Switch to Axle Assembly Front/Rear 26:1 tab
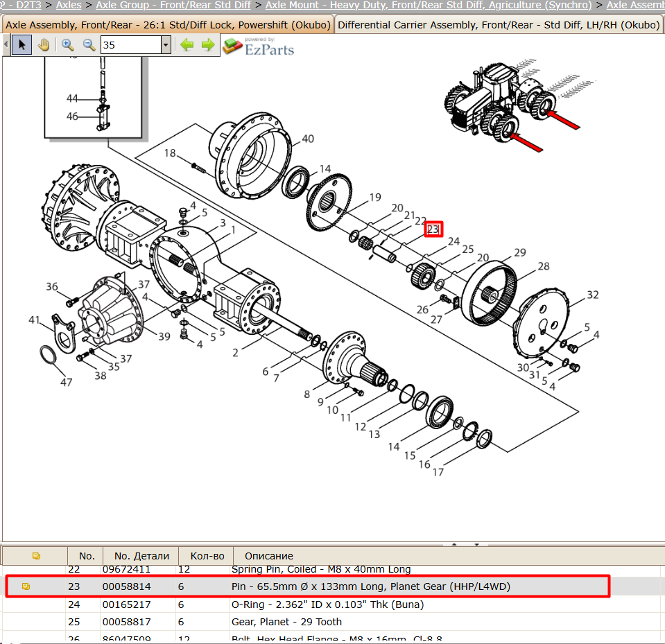Viewport: 665px width, 644px height. pos(168,24)
